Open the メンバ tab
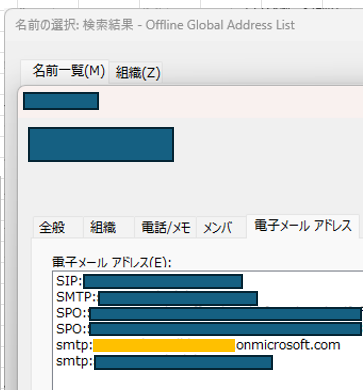This screenshot has height=390, width=363. 221,227
